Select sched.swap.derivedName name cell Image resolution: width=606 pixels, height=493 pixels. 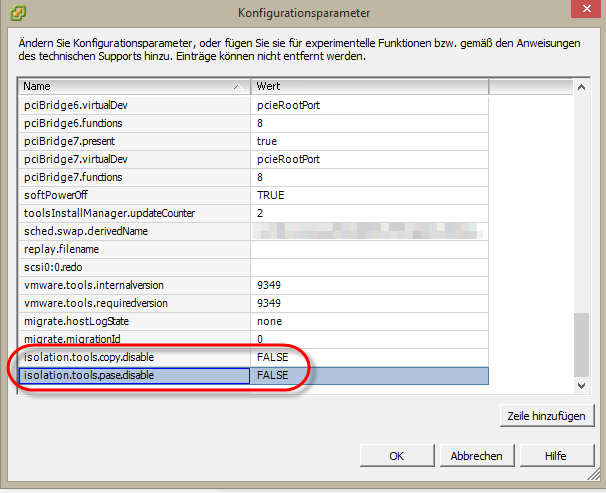(134, 231)
